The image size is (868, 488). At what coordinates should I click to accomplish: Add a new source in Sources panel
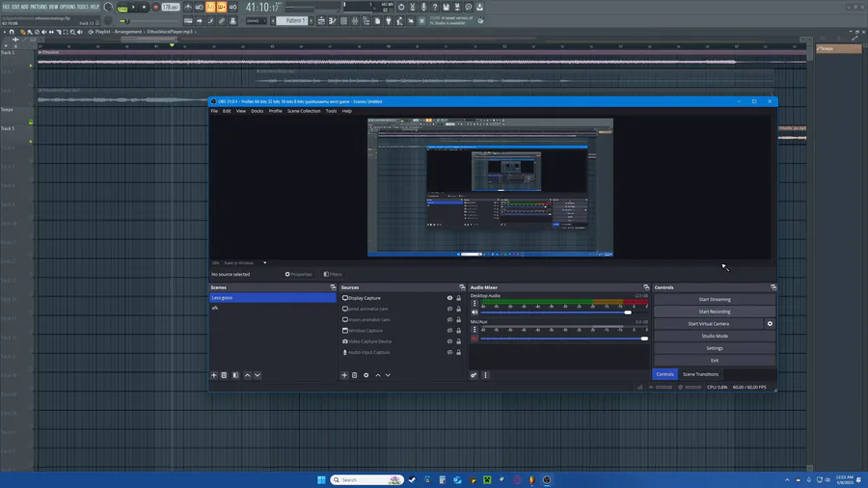pos(344,375)
